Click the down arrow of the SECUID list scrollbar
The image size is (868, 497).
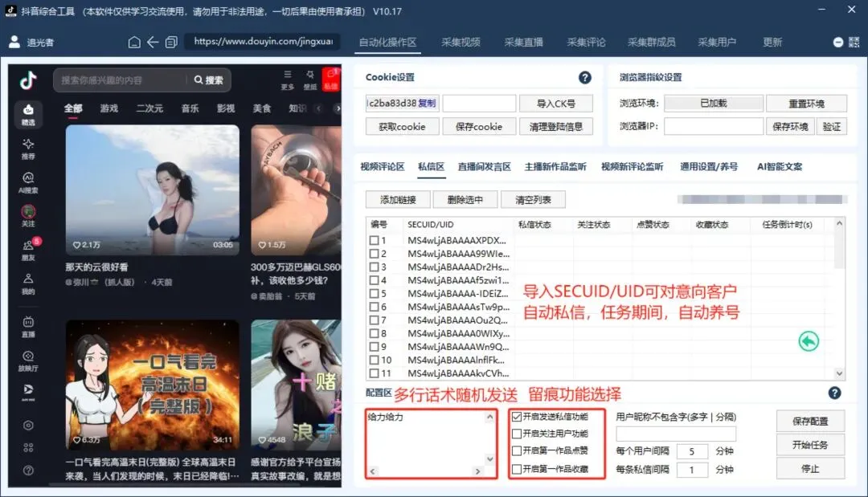click(839, 373)
